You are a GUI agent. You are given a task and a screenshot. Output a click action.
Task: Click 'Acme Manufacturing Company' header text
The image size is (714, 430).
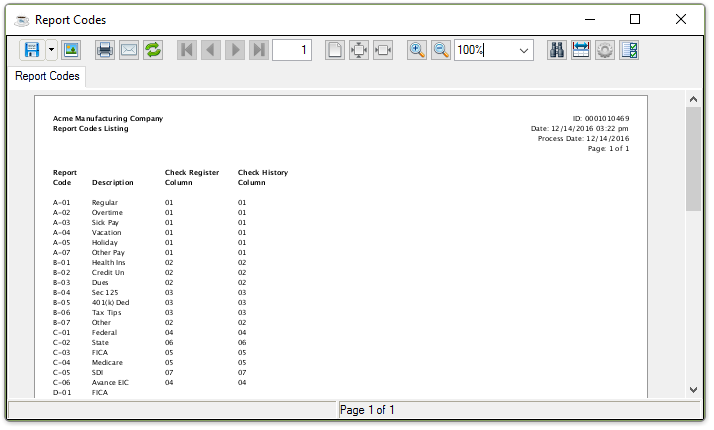tap(108, 118)
